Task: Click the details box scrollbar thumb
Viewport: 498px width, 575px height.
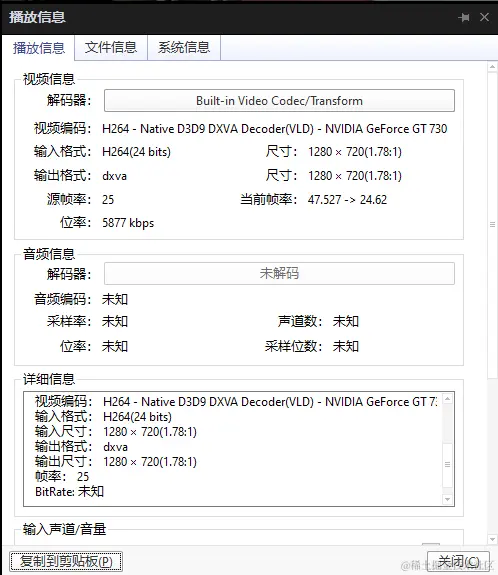Action: click(447, 465)
